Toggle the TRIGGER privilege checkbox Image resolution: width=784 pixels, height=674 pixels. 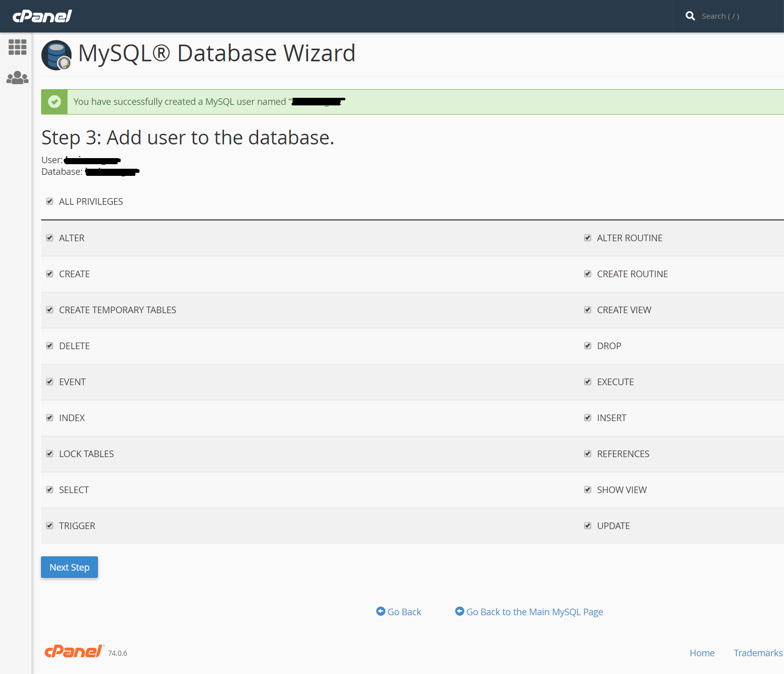tap(50, 526)
